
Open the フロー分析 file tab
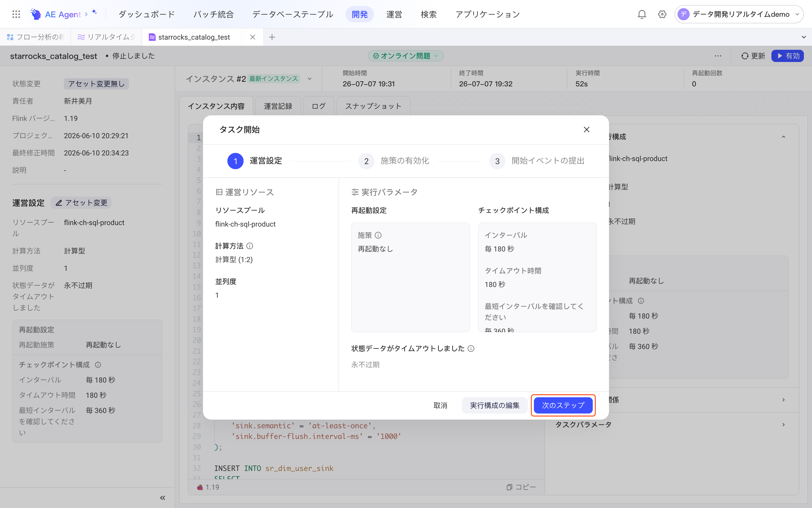pos(35,37)
